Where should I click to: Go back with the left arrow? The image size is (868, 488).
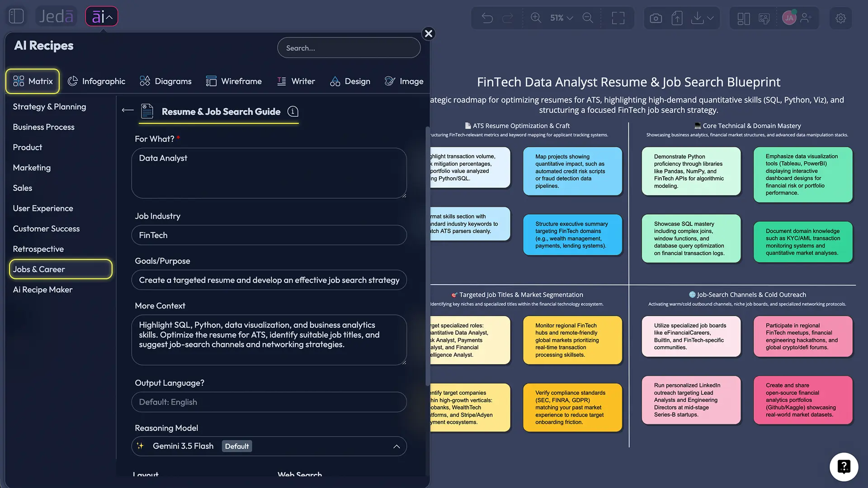point(128,110)
